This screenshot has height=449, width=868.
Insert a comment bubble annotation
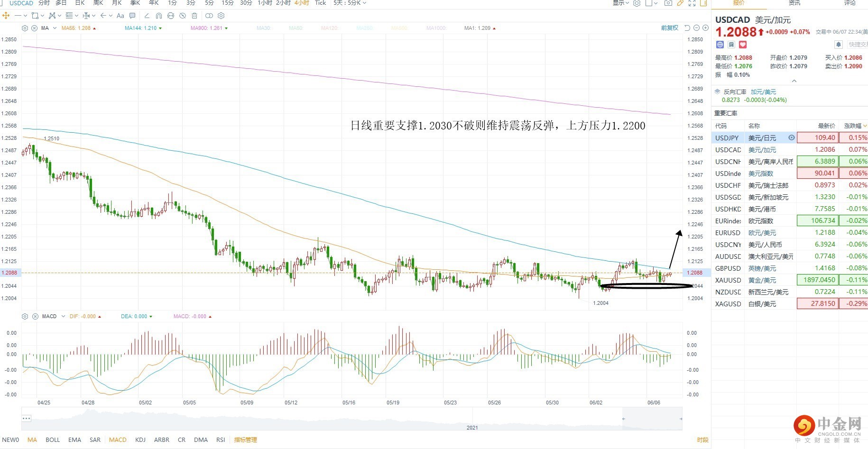133,16
